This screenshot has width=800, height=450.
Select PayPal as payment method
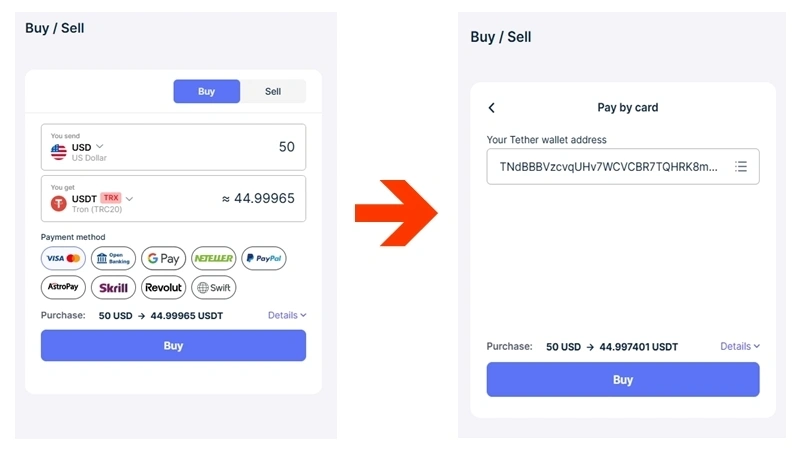point(264,258)
